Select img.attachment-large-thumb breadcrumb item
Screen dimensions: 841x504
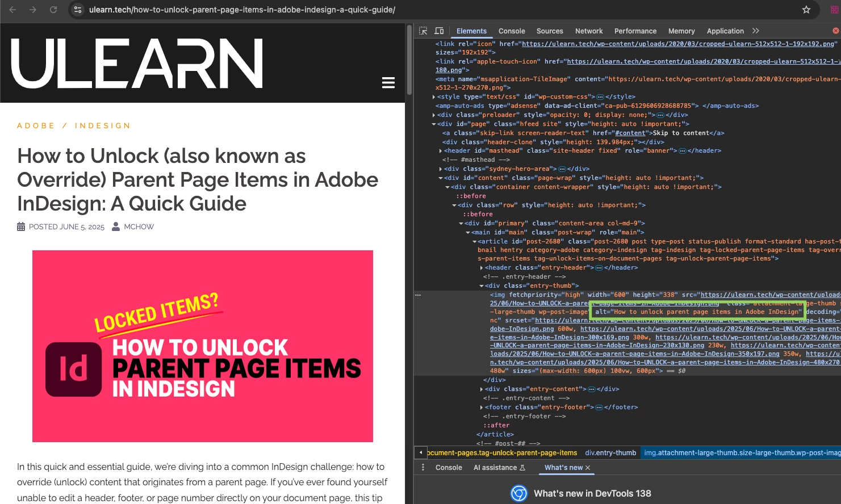pyautogui.click(x=742, y=453)
